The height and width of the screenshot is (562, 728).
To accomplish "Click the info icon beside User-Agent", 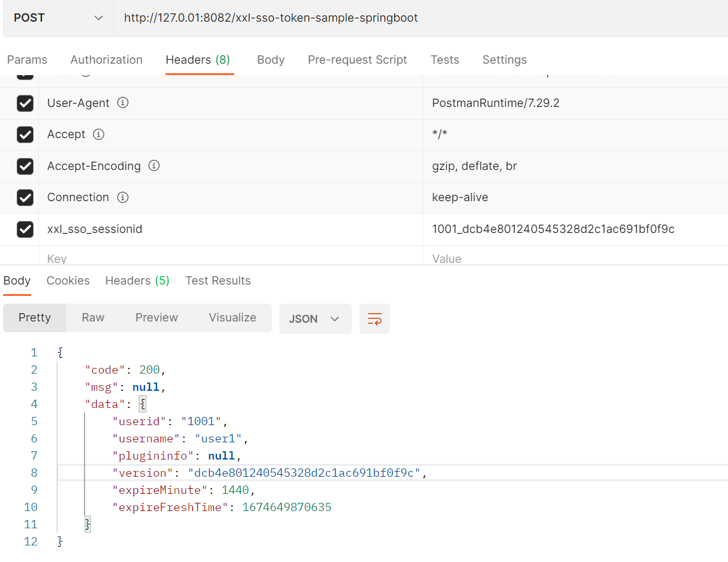I will point(123,103).
